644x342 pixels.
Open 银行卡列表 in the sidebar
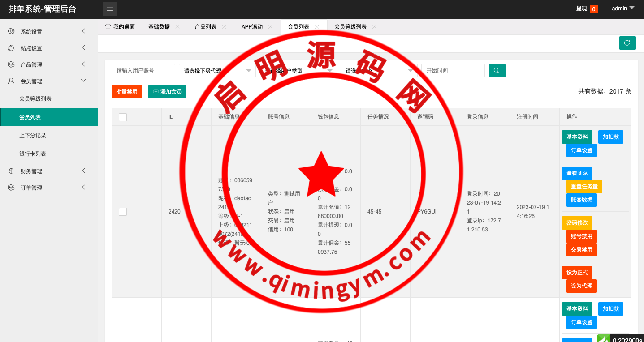33,154
